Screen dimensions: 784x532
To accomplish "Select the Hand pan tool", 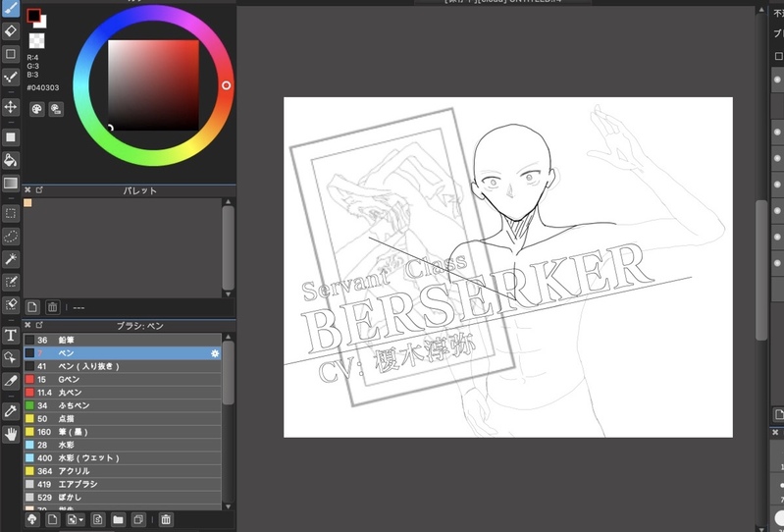I will [x=11, y=434].
